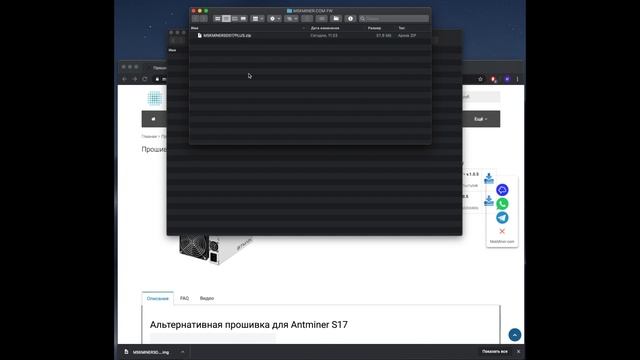Click the Get Info icon in Finder toolbar
The image size is (640, 360).
[350, 19]
